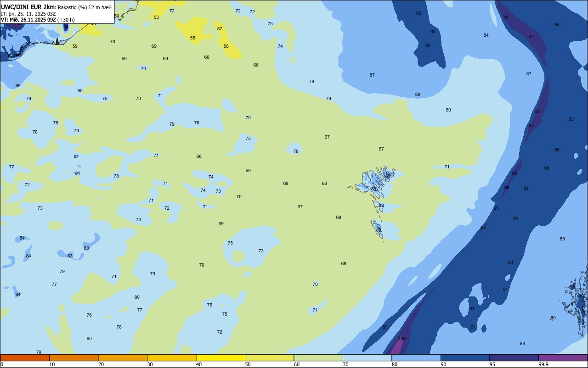Click the 55 value in the yellow patch

pos(192,38)
